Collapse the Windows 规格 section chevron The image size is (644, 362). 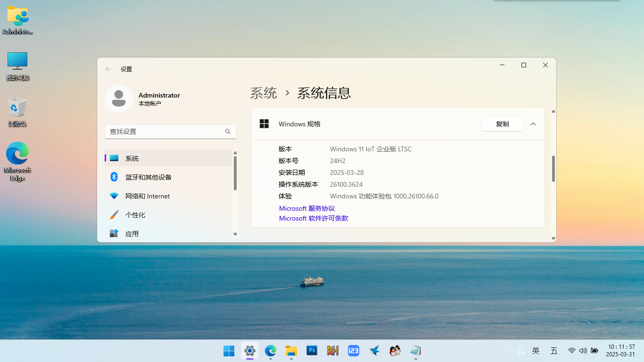(x=533, y=124)
